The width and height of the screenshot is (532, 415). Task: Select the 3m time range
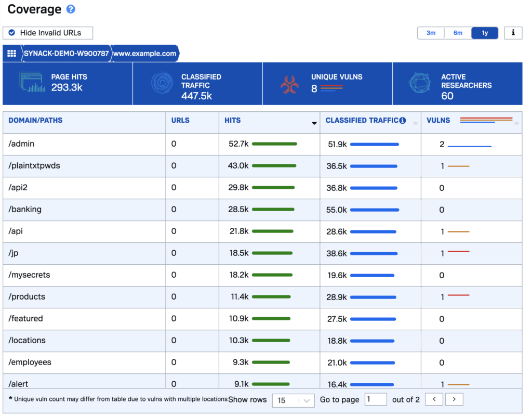click(x=431, y=33)
